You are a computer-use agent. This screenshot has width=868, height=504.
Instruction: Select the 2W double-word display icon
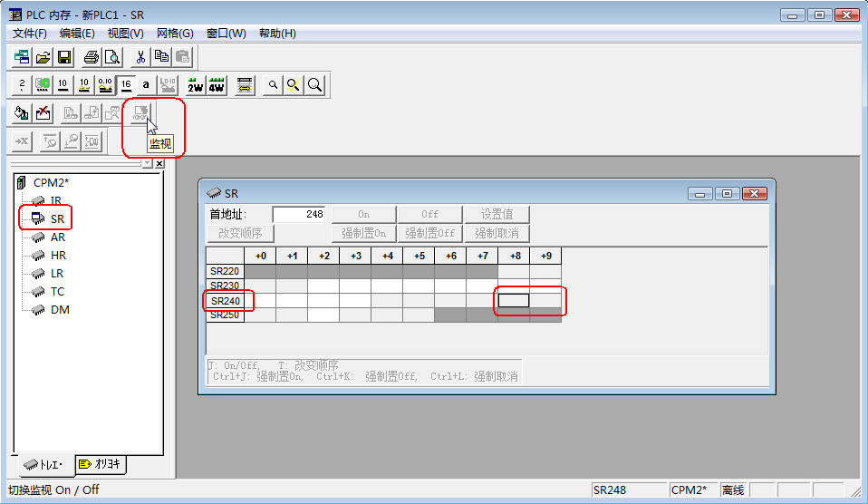tap(195, 85)
